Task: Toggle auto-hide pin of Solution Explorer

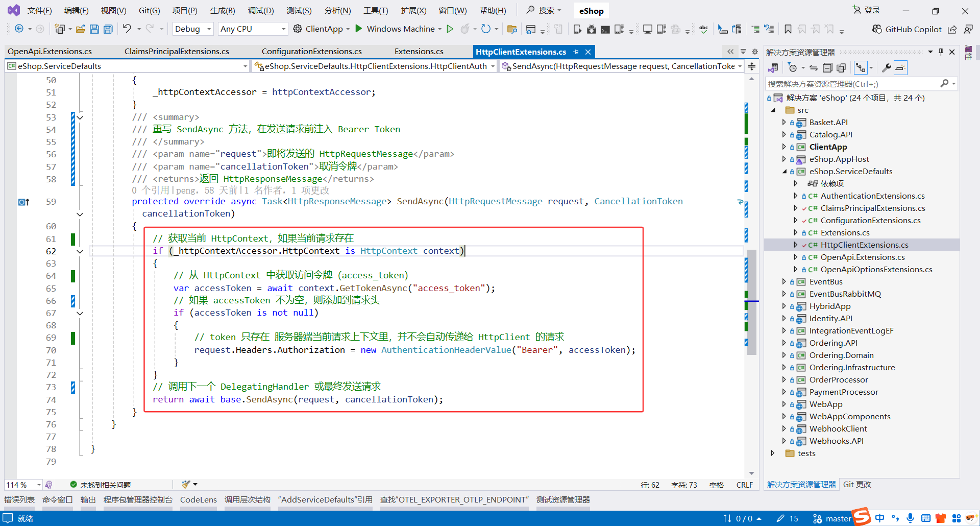Action: point(941,52)
